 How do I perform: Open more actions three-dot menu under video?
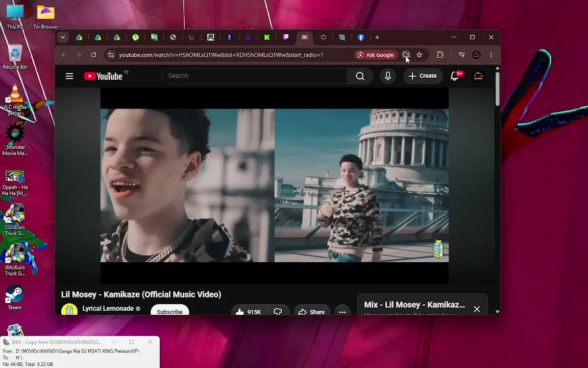(x=342, y=312)
